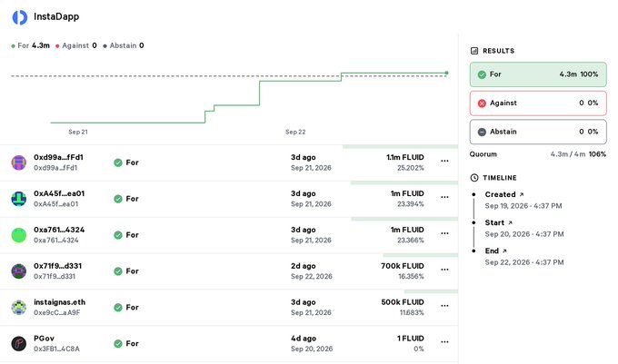
Task: Click the 4d ago timestamp in PGov row
Action: tap(304, 339)
